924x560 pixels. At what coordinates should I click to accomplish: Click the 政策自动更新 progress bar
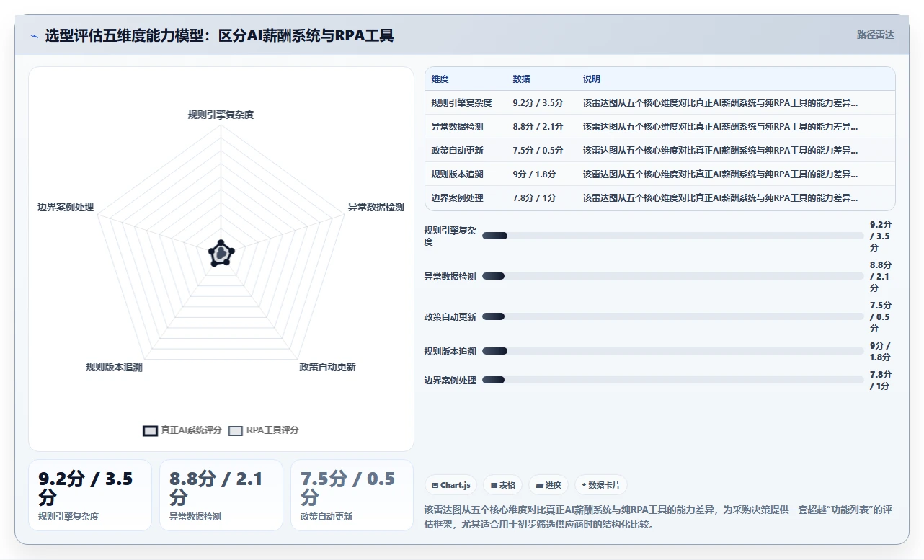(x=672, y=316)
